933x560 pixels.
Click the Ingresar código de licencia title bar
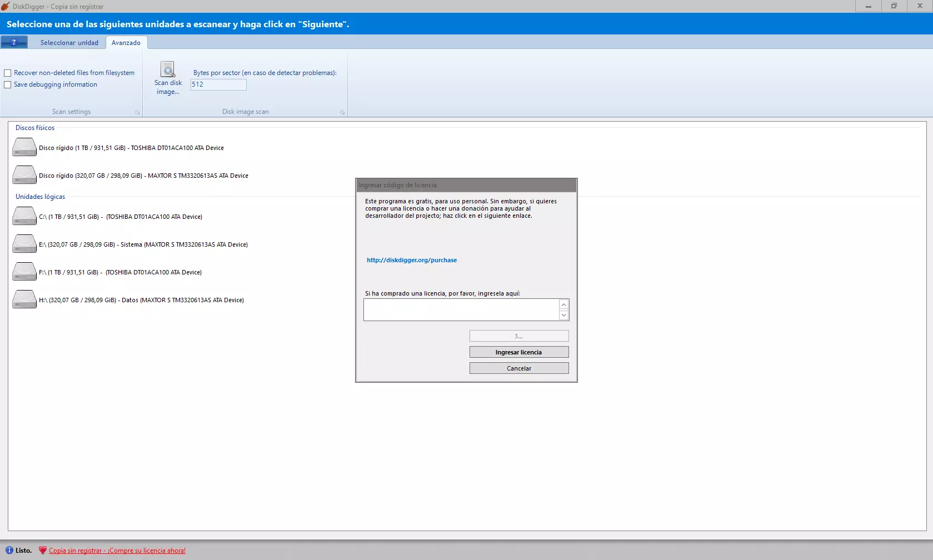[x=466, y=185]
